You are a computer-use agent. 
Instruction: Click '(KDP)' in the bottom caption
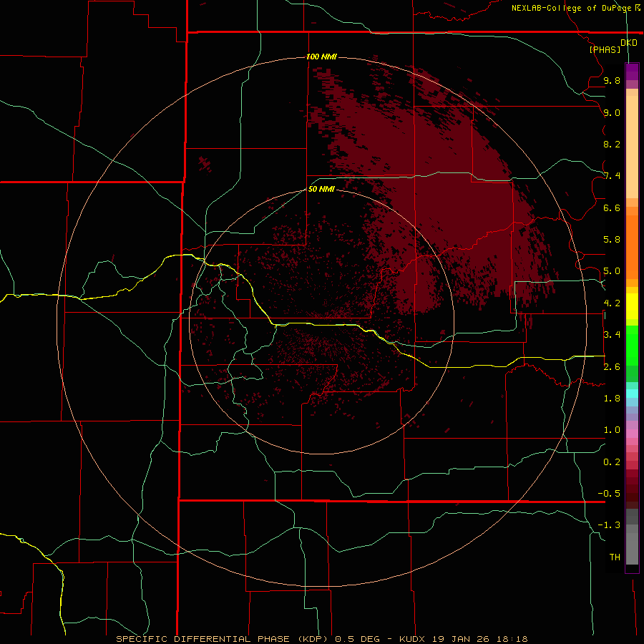point(313,639)
